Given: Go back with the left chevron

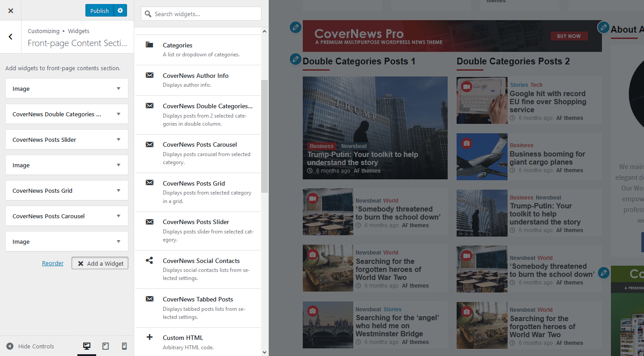Looking at the screenshot, I should (x=11, y=37).
